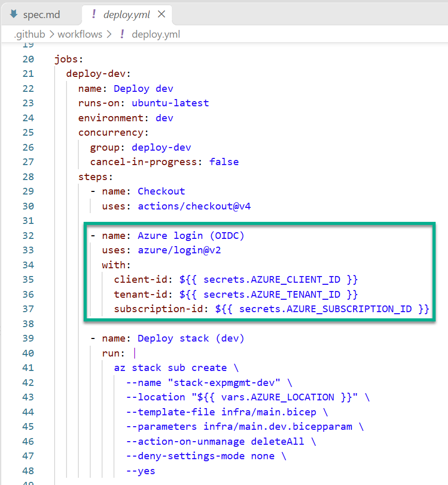This screenshot has height=485, width=448.
Task: Click 'secrets.AZURE_TENANT_ID' expression
Action: tap(271, 295)
